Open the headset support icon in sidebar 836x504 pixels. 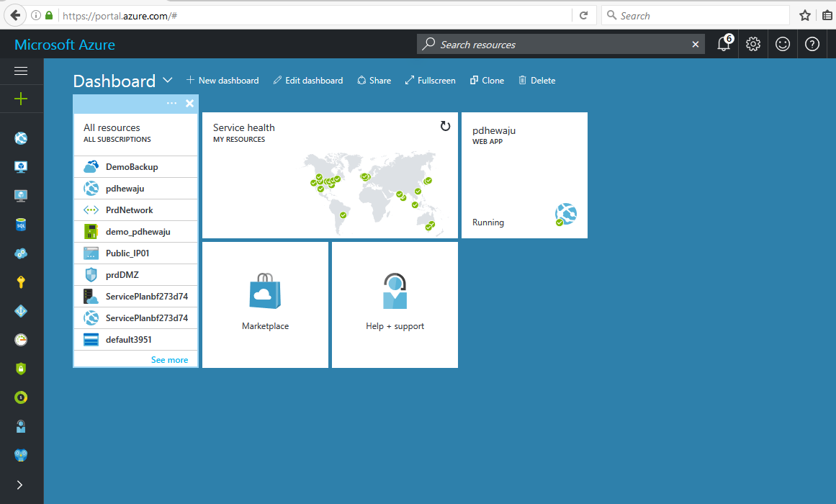tap(21, 426)
